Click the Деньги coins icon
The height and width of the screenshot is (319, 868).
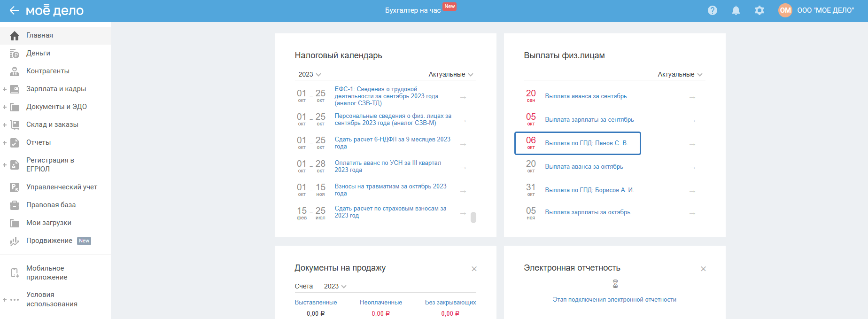[15, 54]
